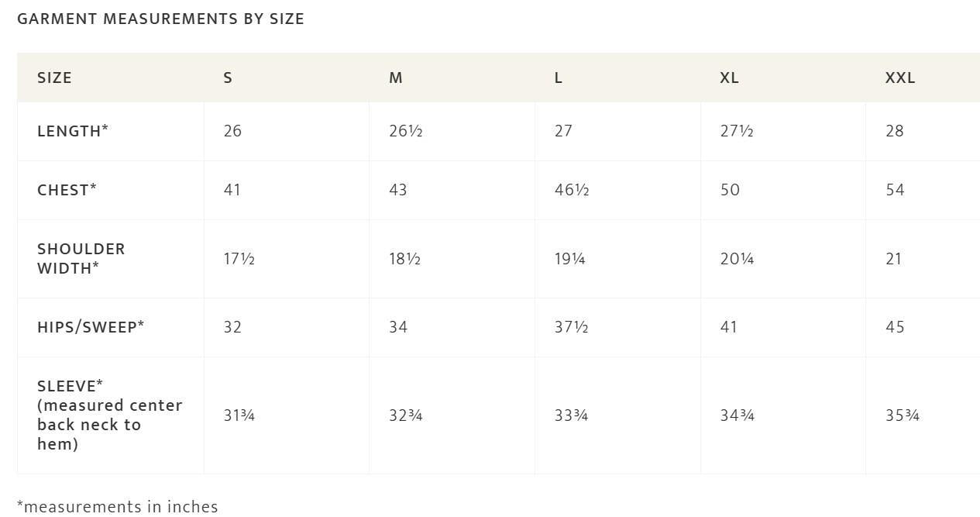Click the Garment Measurements By Size heading
The height and width of the screenshot is (517, 980).
(x=160, y=19)
